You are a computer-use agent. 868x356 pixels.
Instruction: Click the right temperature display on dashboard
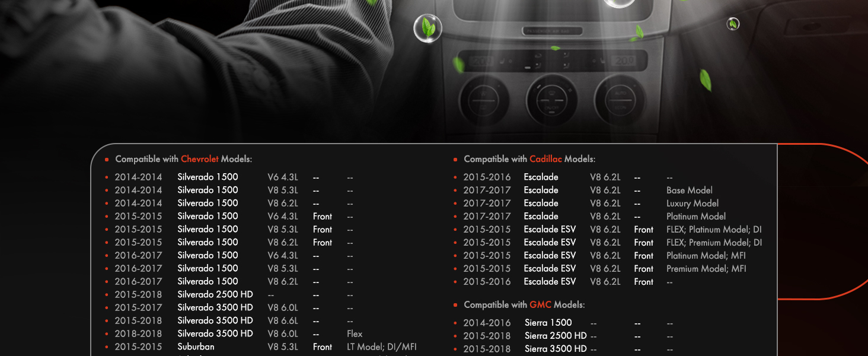pos(624,61)
